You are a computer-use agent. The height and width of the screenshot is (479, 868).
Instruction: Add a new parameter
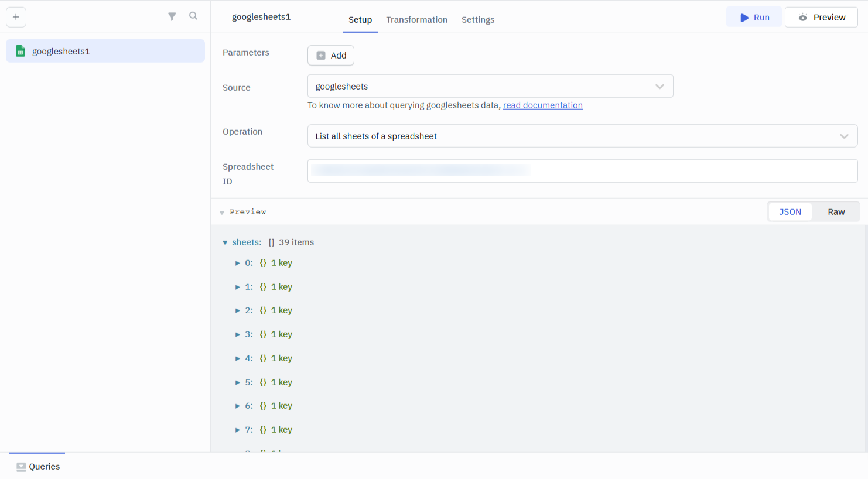point(331,56)
